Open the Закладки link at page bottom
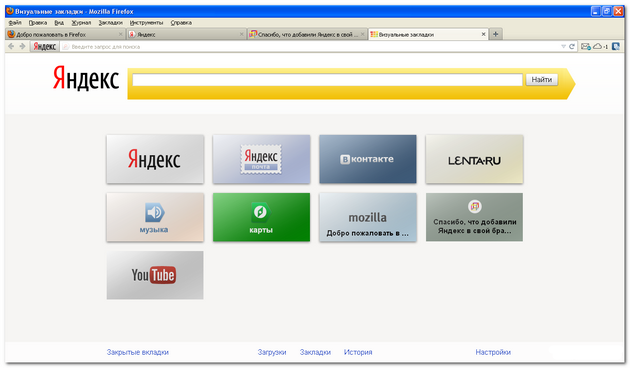The width and height of the screenshot is (630, 368). [315, 352]
